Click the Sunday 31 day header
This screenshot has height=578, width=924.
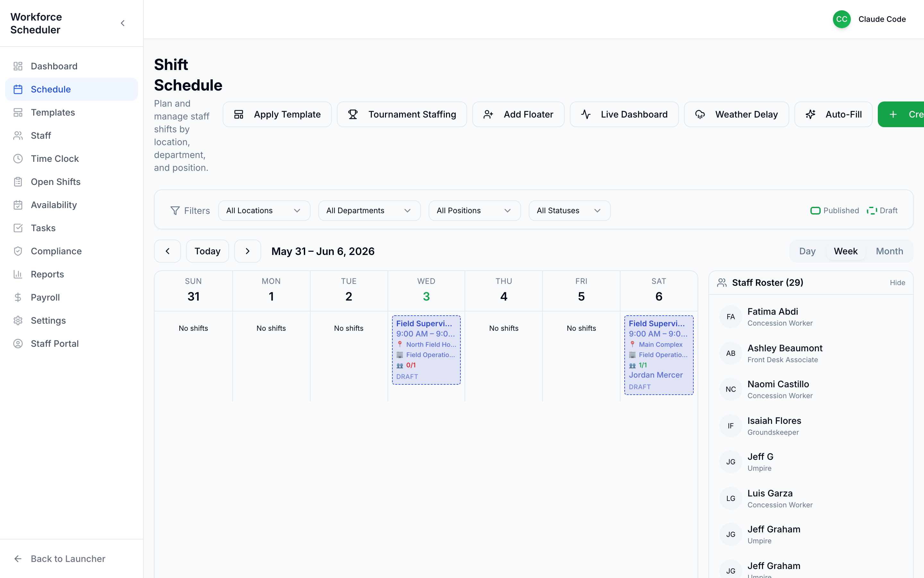point(193,291)
